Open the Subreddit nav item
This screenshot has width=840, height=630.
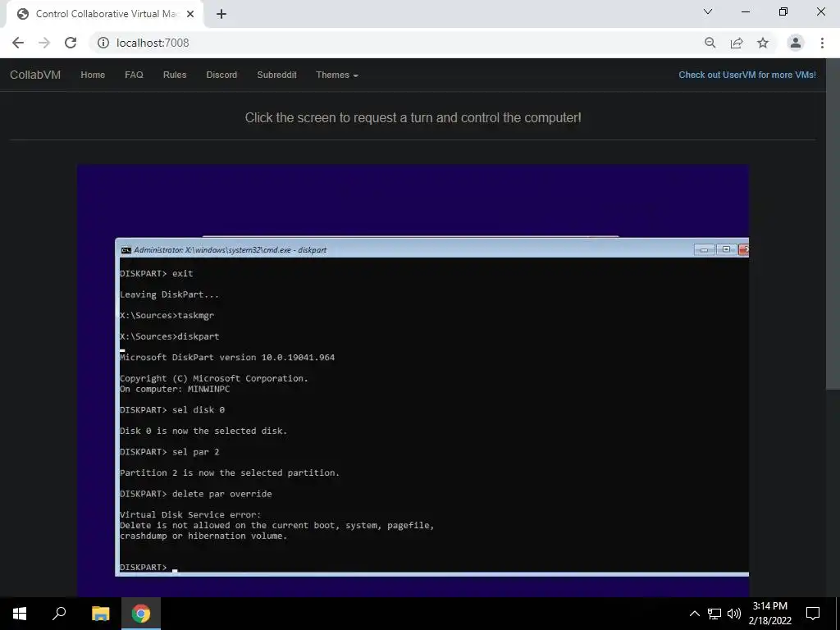pos(276,75)
